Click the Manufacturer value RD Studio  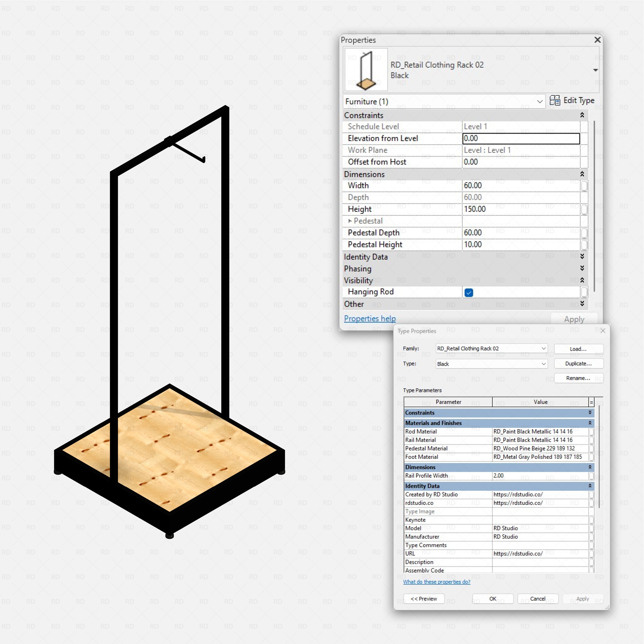[x=540, y=537]
